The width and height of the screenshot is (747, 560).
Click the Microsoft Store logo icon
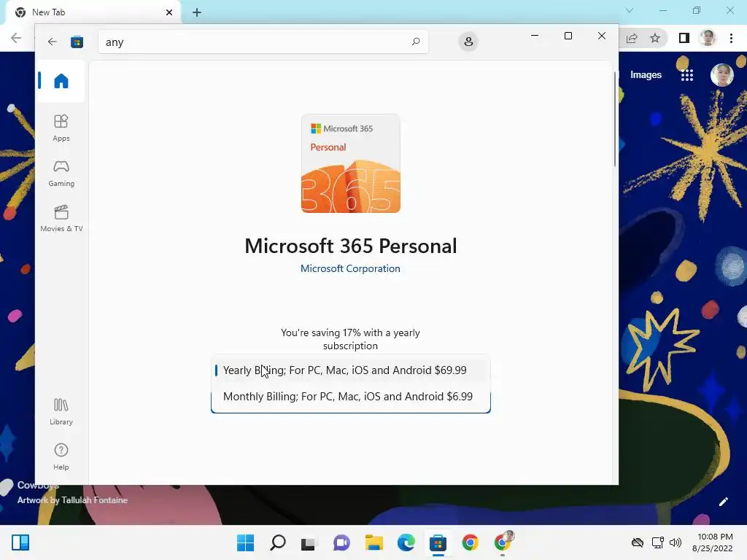(x=77, y=42)
